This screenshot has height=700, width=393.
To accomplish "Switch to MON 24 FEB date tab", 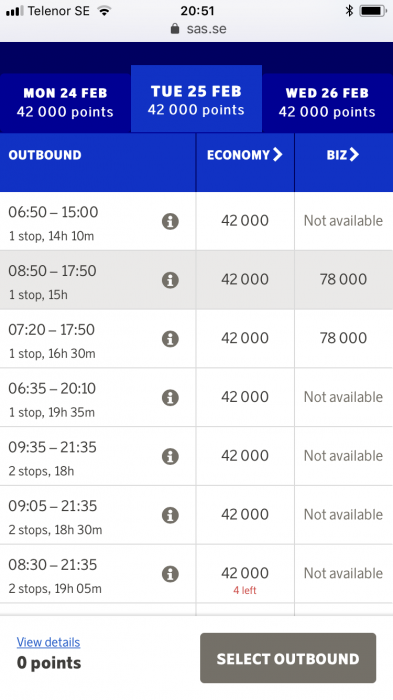I will [x=65, y=103].
